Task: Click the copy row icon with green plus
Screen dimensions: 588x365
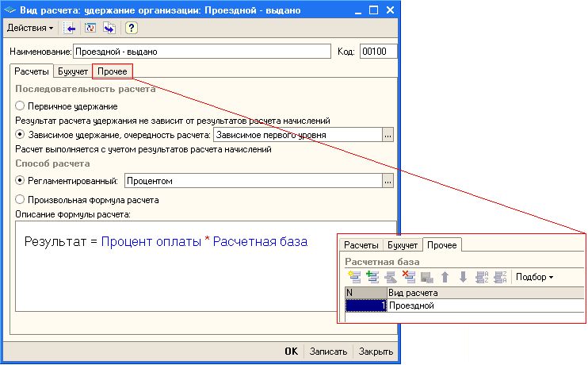Action: 372,277
